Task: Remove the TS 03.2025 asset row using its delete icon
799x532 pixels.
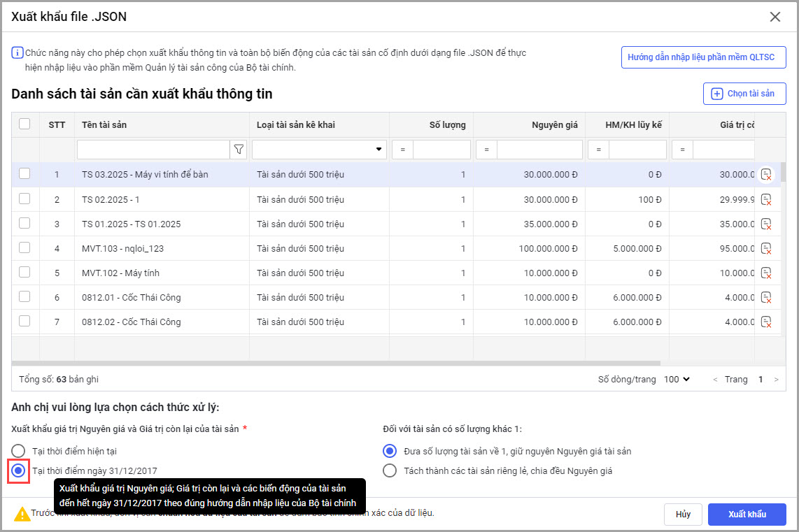Action: coord(766,175)
